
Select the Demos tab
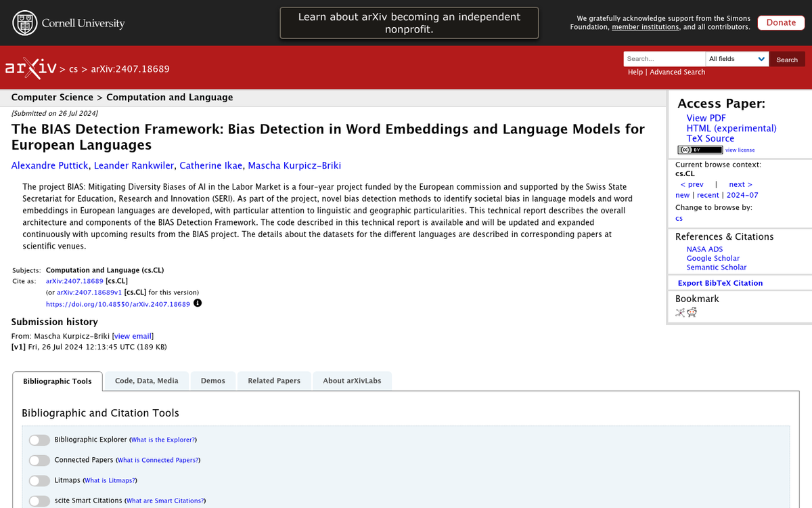pyautogui.click(x=213, y=381)
